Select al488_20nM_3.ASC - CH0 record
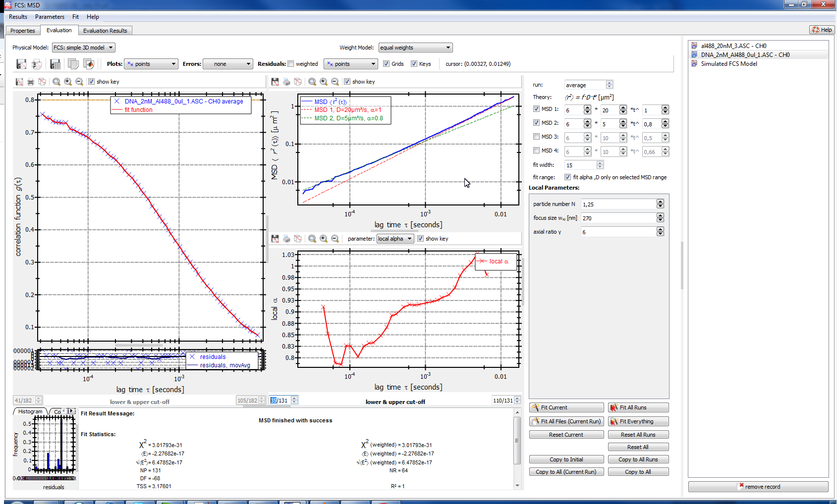The image size is (837, 504). coord(758,46)
